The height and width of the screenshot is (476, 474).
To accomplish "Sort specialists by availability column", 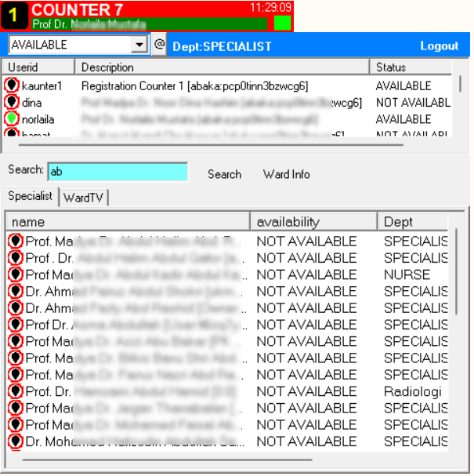I will coord(314,222).
